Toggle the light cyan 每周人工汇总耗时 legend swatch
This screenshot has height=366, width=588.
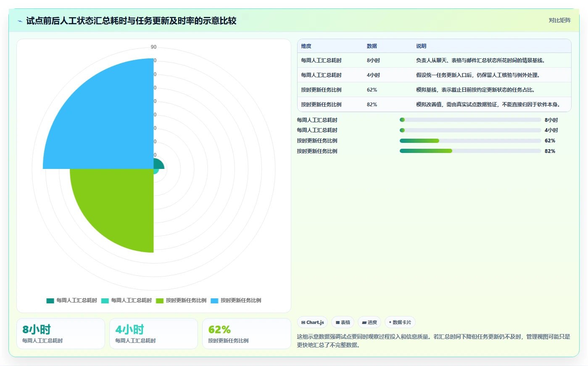pyautogui.click(x=105, y=300)
